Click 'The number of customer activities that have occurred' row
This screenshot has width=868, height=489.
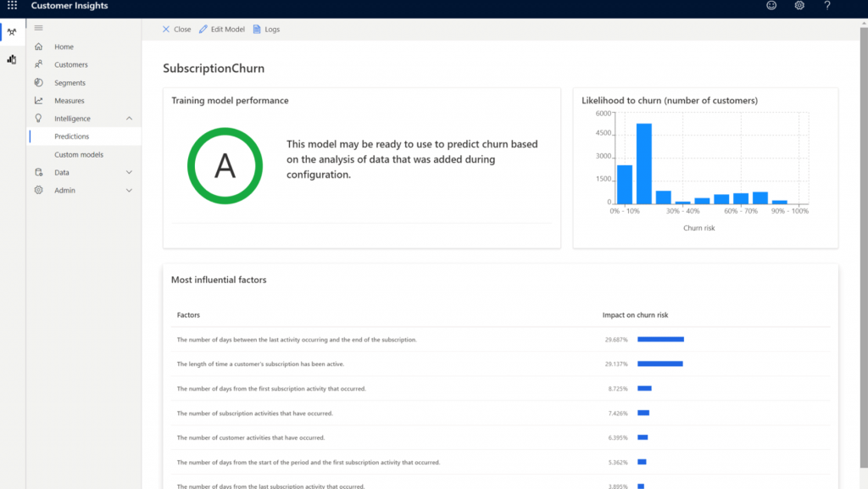(x=500, y=437)
